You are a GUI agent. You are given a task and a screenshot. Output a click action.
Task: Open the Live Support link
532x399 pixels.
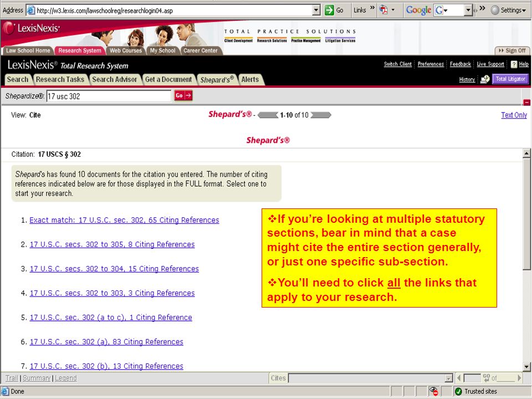pos(490,64)
